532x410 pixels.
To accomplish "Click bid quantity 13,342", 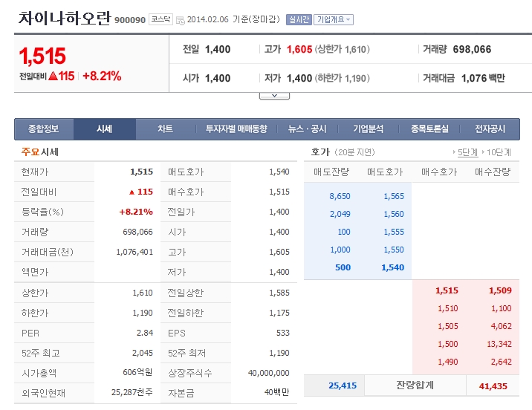I will click(499, 344).
